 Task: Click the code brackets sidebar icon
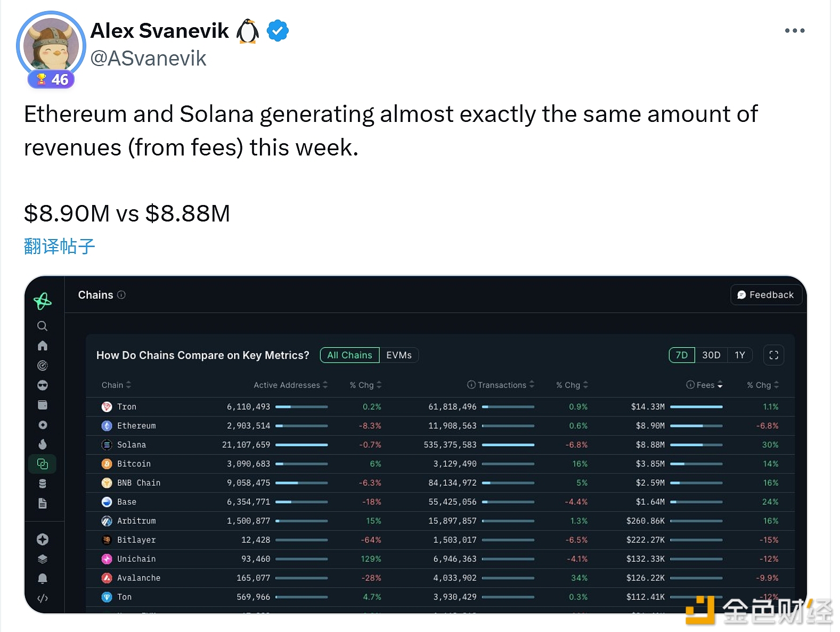[43, 598]
